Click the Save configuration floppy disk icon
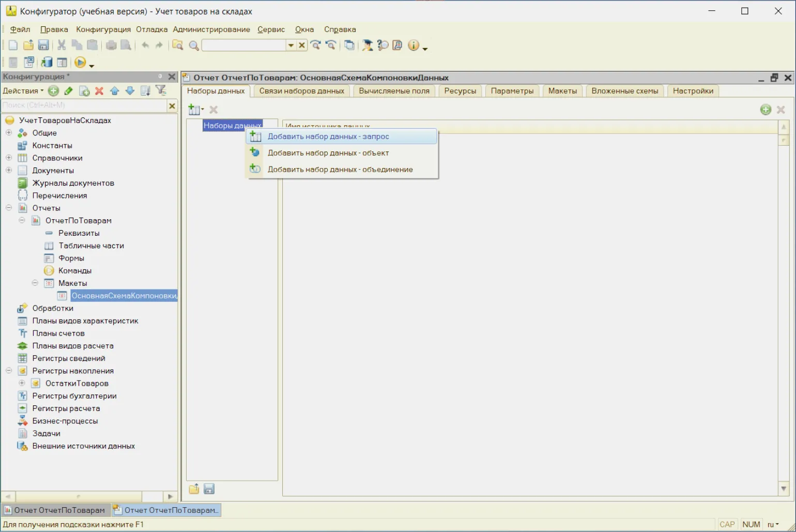The height and width of the screenshot is (532, 796). click(43, 45)
